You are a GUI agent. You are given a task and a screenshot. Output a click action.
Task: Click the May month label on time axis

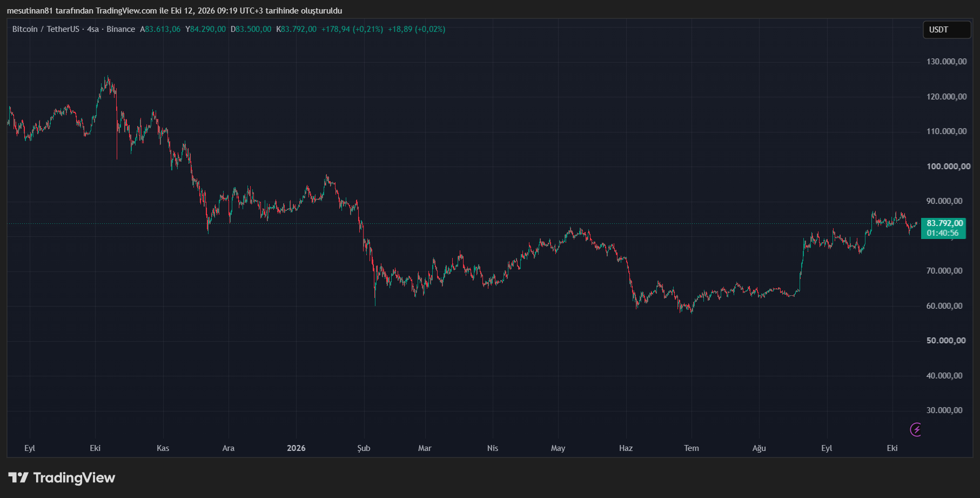558,448
